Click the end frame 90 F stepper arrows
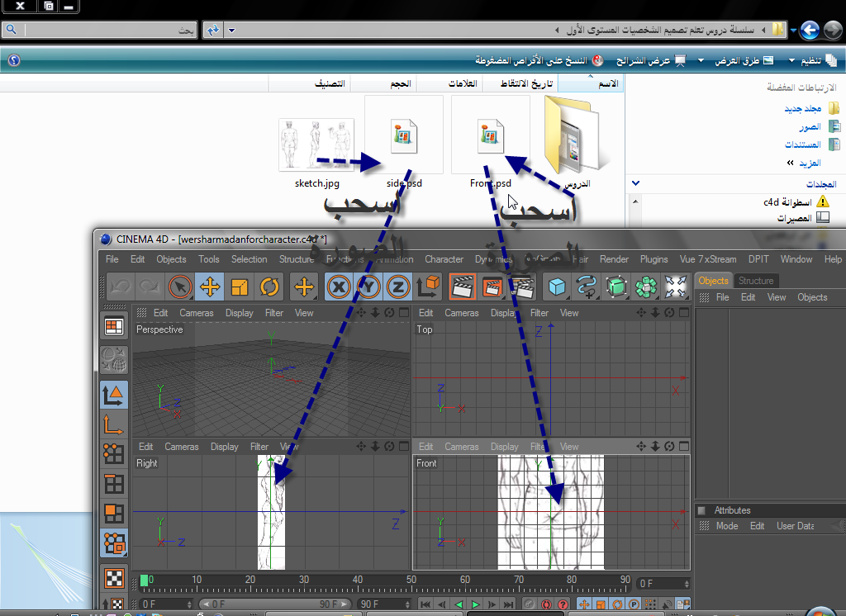846x616 pixels. click(x=407, y=604)
